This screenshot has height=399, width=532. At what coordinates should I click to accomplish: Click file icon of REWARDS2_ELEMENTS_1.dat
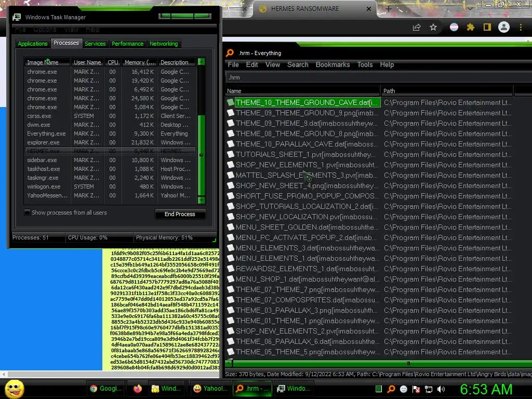[231, 269]
